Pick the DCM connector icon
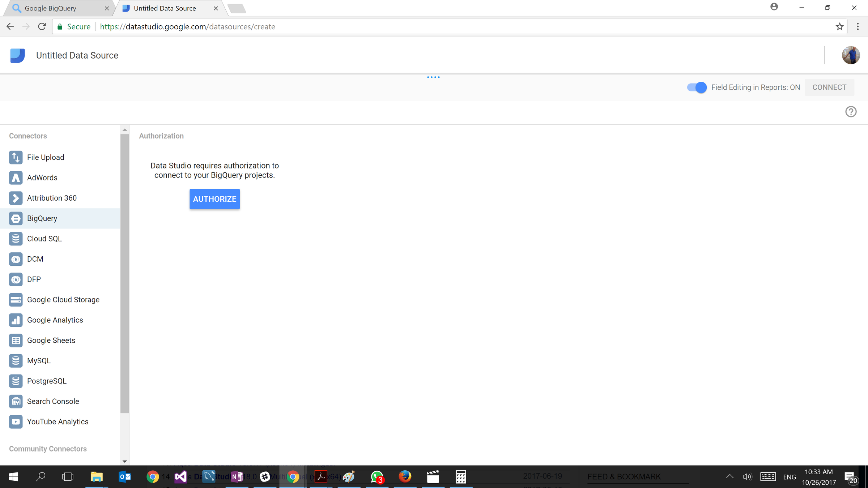 pos(16,259)
